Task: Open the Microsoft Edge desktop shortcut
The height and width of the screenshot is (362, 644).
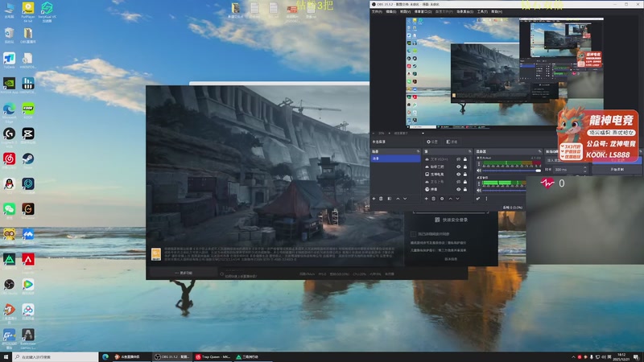Action: pos(9,112)
